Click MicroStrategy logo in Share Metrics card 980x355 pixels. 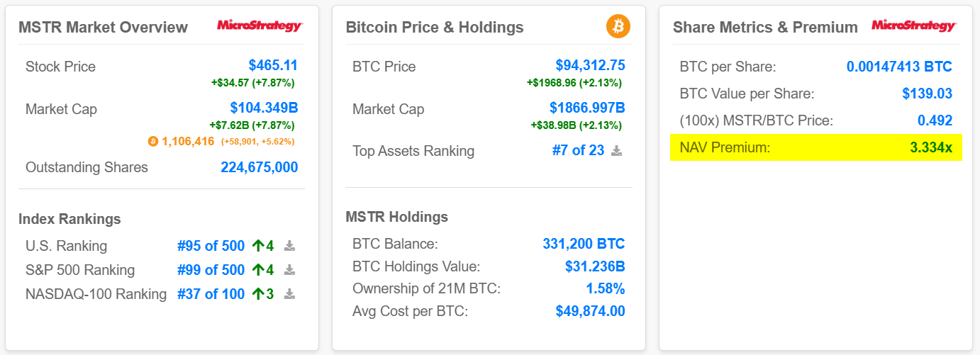(913, 26)
